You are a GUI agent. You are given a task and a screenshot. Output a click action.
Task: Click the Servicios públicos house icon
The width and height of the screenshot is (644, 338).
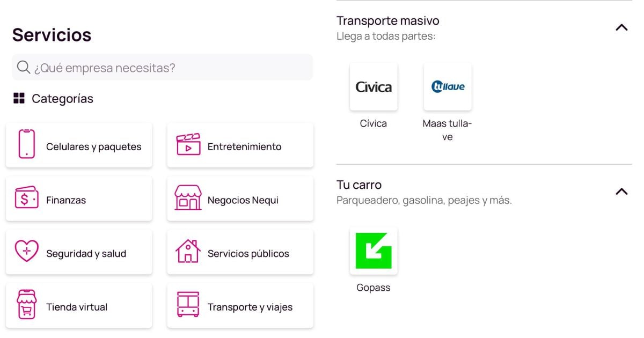[x=188, y=251]
